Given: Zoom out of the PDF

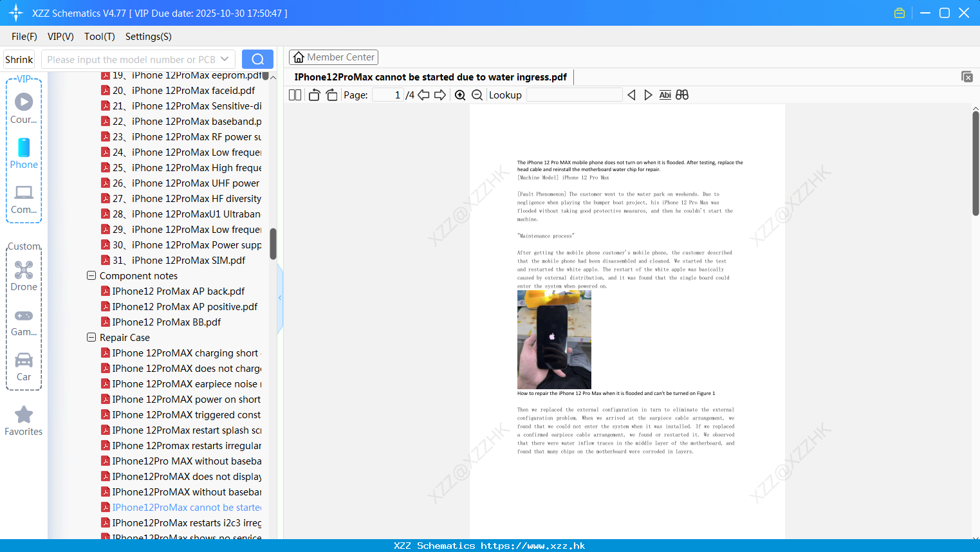Looking at the screenshot, I should click(477, 95).
